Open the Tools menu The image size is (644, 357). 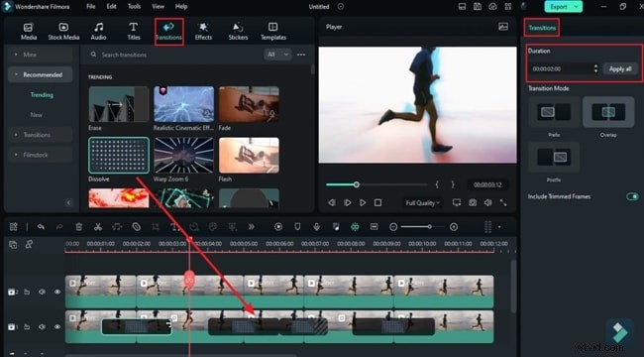pyautogui.click(x=134, y=6)
